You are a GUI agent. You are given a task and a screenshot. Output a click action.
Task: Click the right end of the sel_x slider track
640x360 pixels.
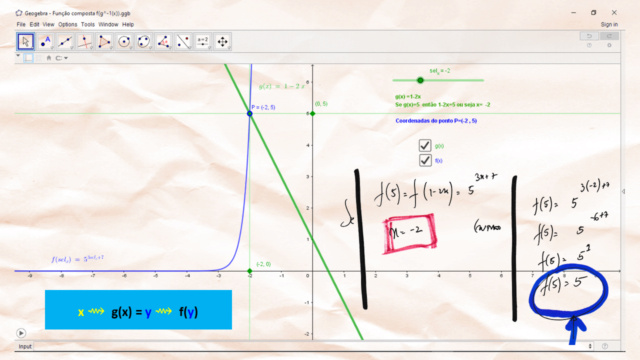point(483,80)
